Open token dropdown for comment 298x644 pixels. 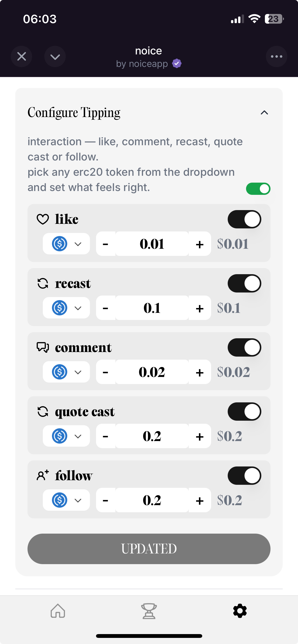[66, 372]
